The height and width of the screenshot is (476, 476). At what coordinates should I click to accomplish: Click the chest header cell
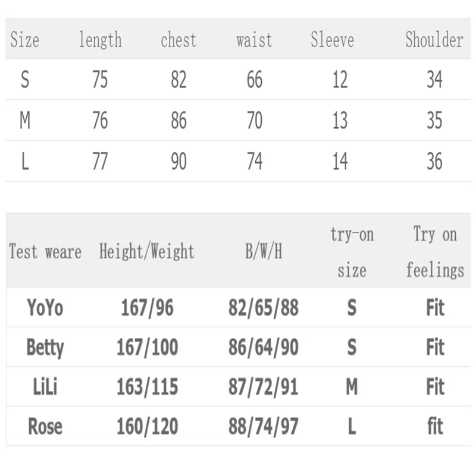tap(178, 40)
